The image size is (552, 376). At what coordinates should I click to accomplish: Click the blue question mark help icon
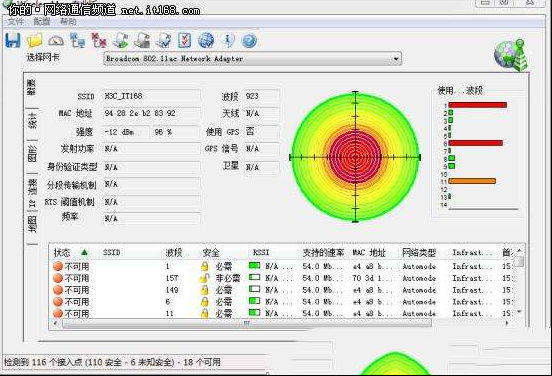point(249,41)
